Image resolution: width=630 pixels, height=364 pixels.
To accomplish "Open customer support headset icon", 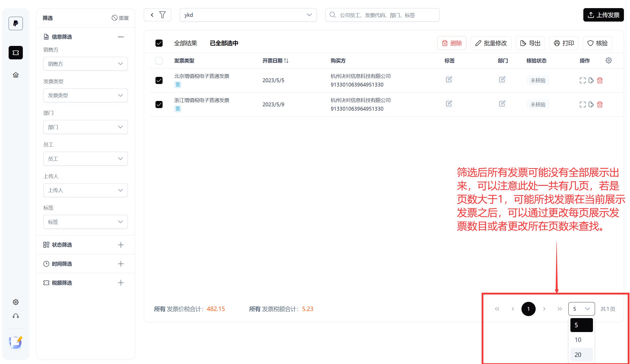I will click(16, 316).
